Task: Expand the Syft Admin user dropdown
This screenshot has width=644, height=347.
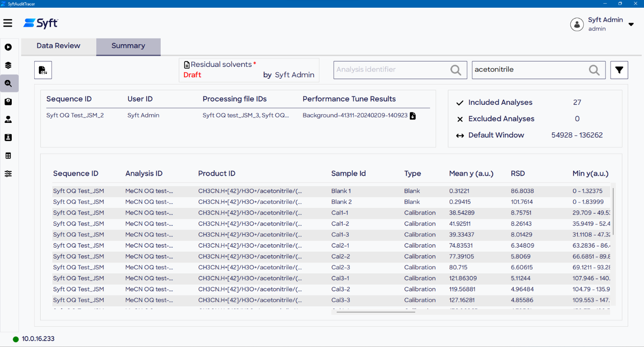Action: coord(631,25)
